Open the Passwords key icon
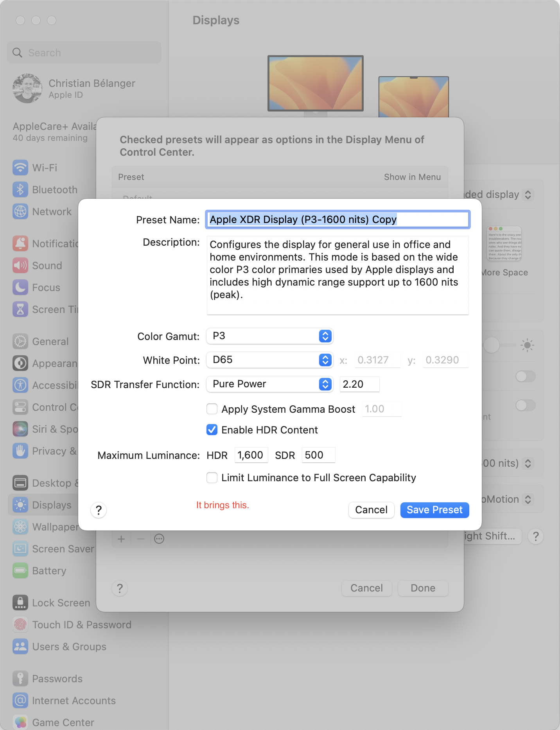This screenshot has height=730, width=560. pos(20,679)
